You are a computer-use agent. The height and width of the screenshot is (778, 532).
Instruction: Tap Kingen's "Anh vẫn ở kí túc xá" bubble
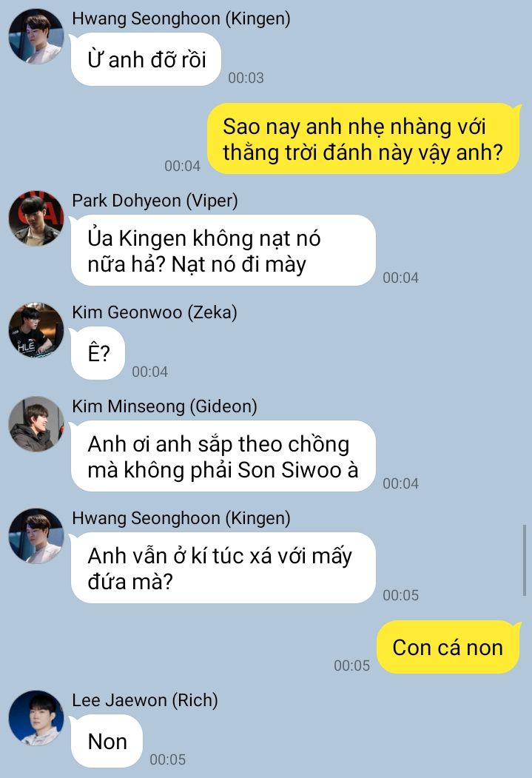pyautogui.click(x=223, y=568)
